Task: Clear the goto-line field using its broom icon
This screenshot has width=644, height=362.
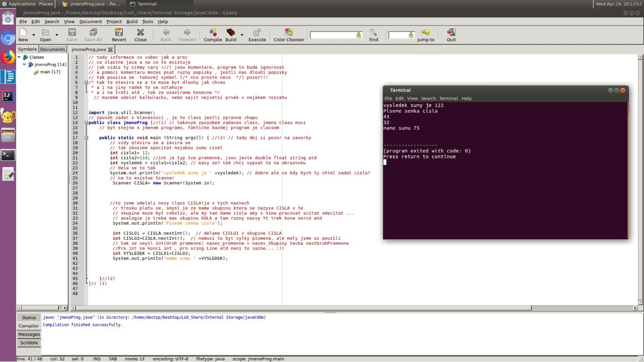Action: 411,35
